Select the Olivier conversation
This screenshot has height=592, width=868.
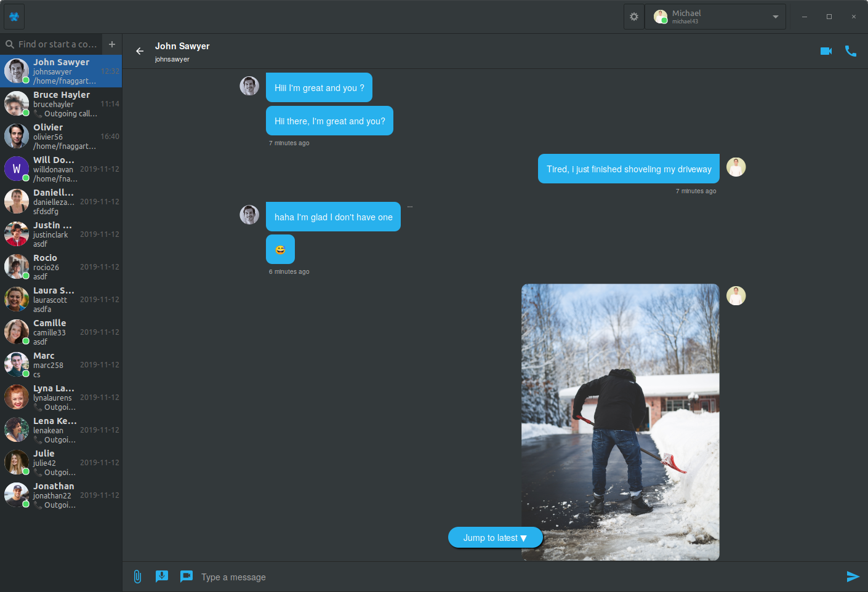[x=61, y=136]
